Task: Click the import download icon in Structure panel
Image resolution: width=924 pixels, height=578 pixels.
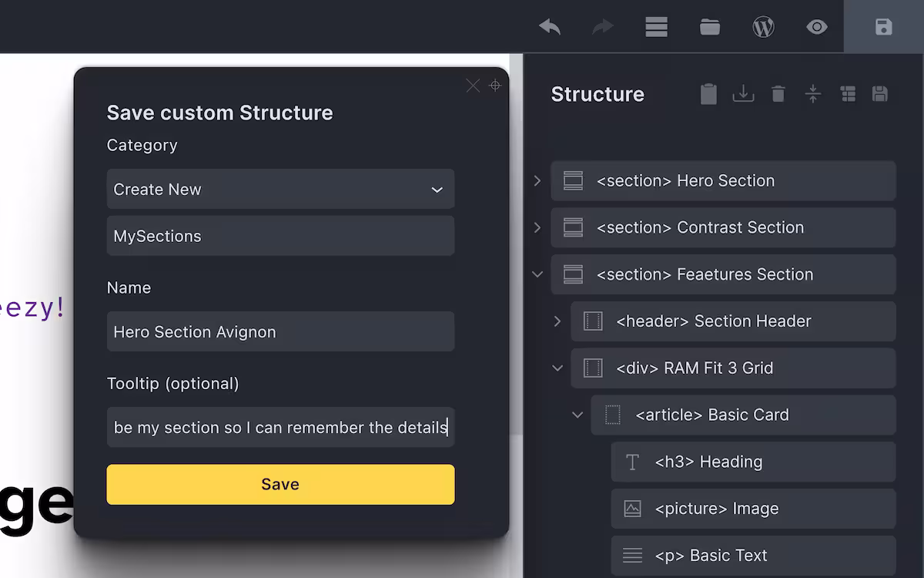Action: [743, 93]
